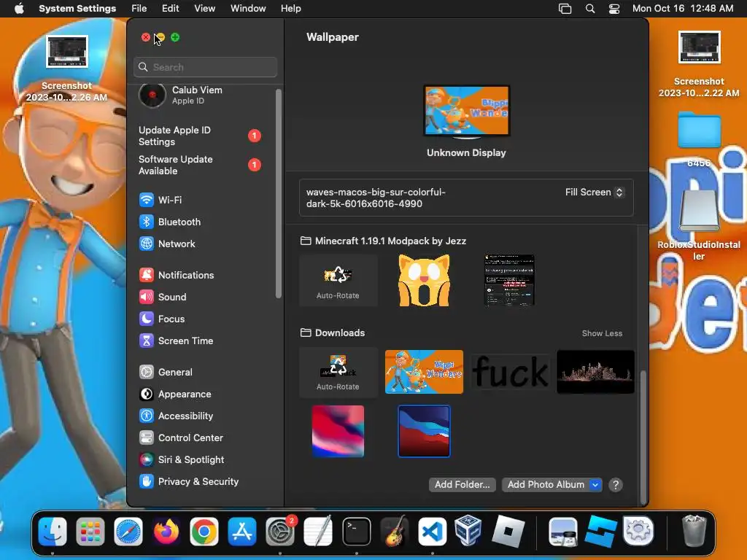Launch Finder from the Dock

53,531
